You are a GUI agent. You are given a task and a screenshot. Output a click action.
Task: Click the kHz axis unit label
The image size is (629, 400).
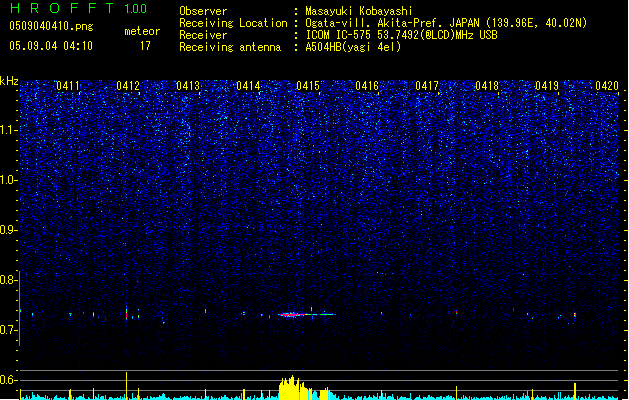[9, 81]
